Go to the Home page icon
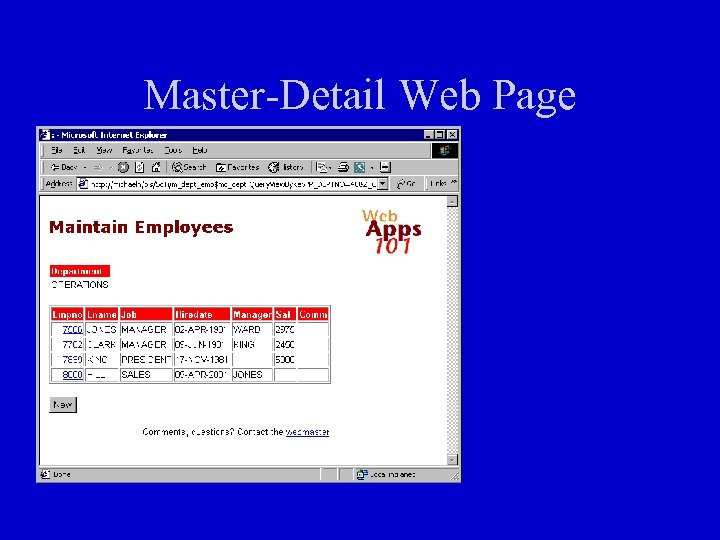The width and height of the screenshot is (720, 540). [x=156, y=167]
